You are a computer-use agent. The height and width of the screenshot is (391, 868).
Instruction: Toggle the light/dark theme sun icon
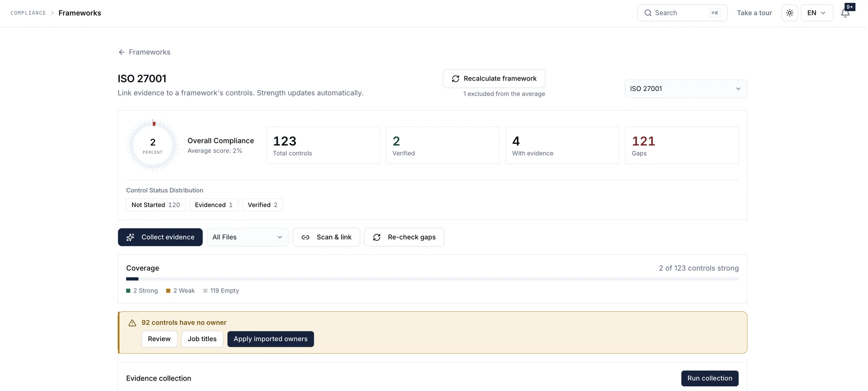(x=789, y=13)
